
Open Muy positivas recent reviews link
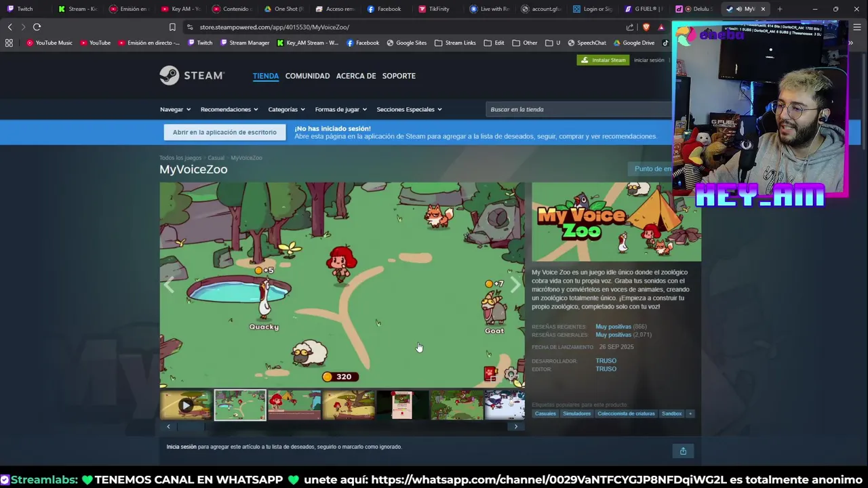point(613,327)
